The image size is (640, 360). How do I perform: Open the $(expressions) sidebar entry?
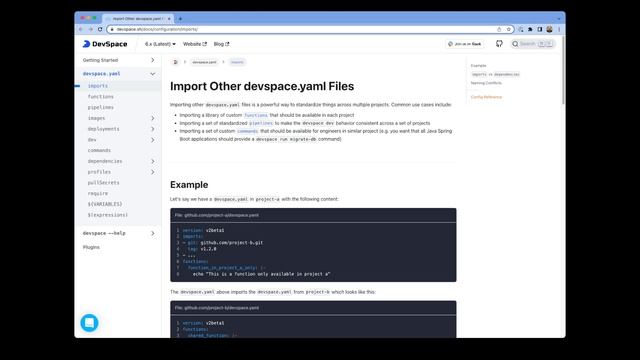tap(108, 215)
